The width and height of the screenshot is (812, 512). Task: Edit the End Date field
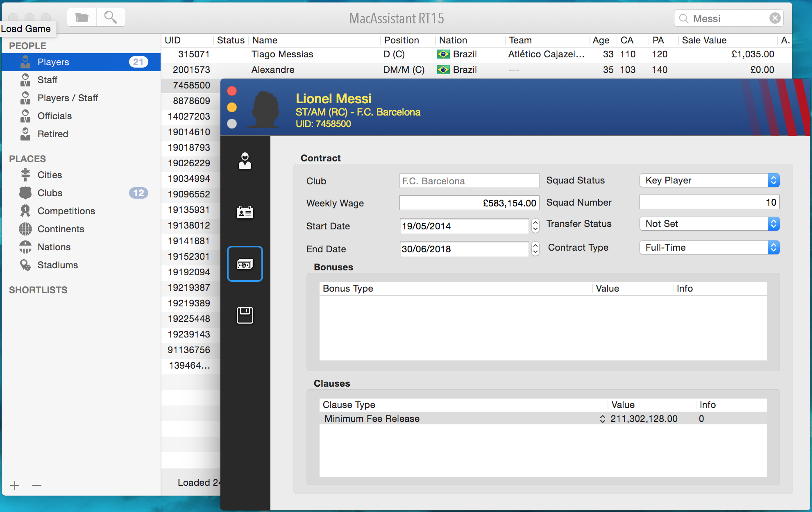click(464, 249)
